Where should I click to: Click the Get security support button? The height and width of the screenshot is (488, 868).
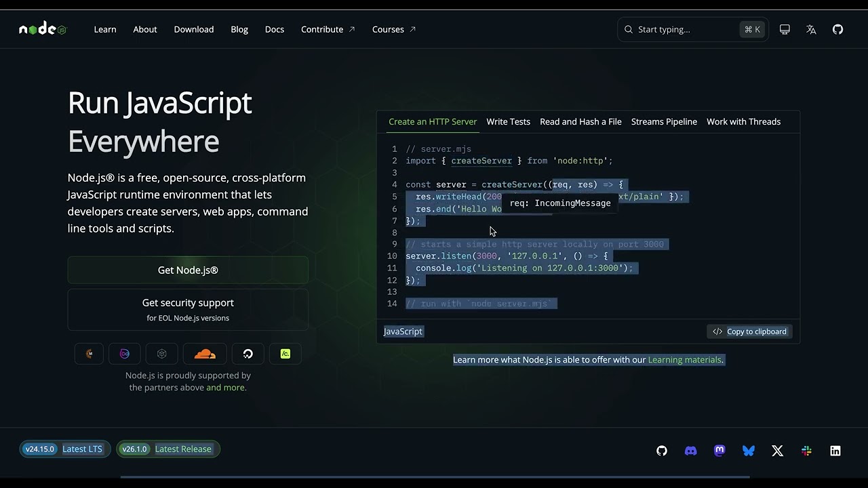pyautogui.click(x=188, y=310)
